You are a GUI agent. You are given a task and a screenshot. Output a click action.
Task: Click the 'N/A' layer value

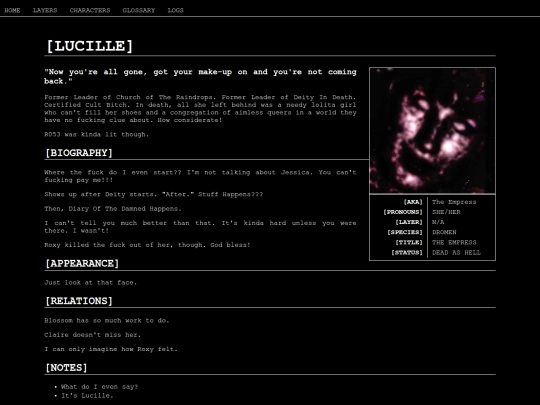click(438, 222)
